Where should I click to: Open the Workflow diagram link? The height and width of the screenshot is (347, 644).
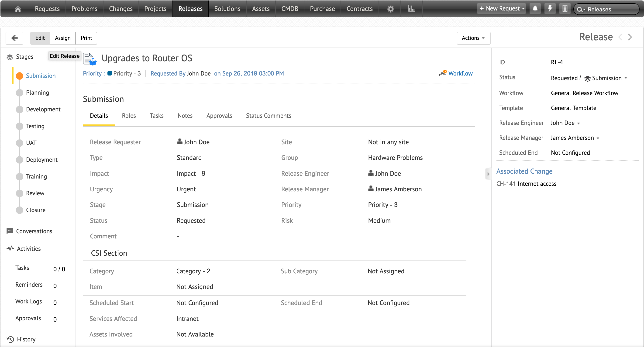pyautogui.click(x=460, y=73)
